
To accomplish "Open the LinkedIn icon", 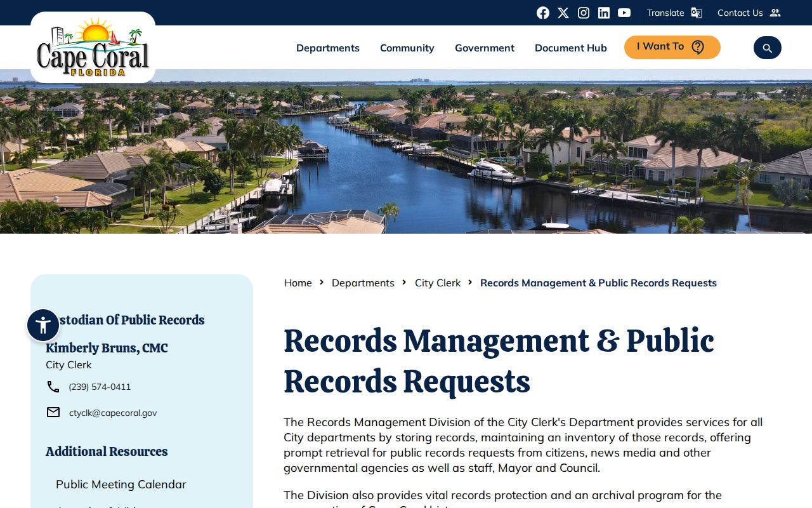I will tap(604, 13).
